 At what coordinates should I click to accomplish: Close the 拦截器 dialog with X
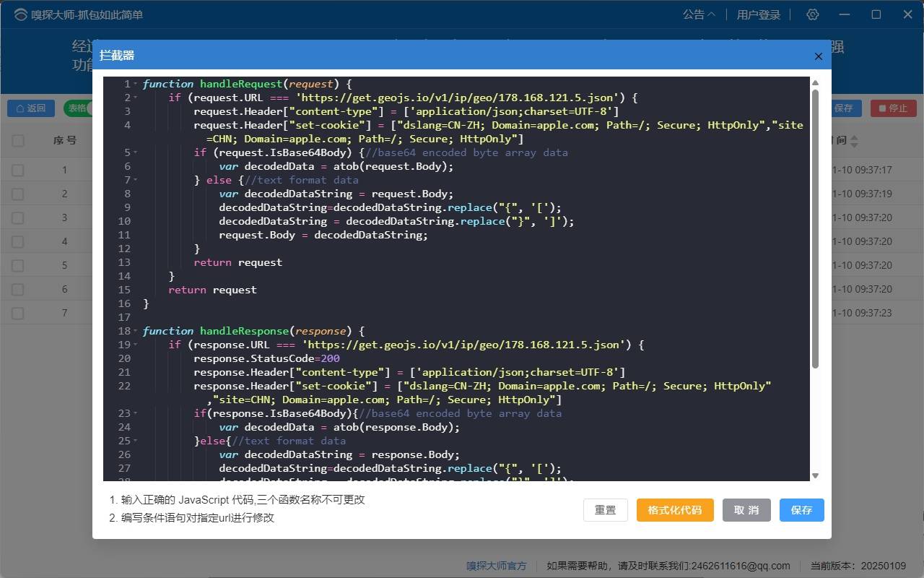[818, 56]
